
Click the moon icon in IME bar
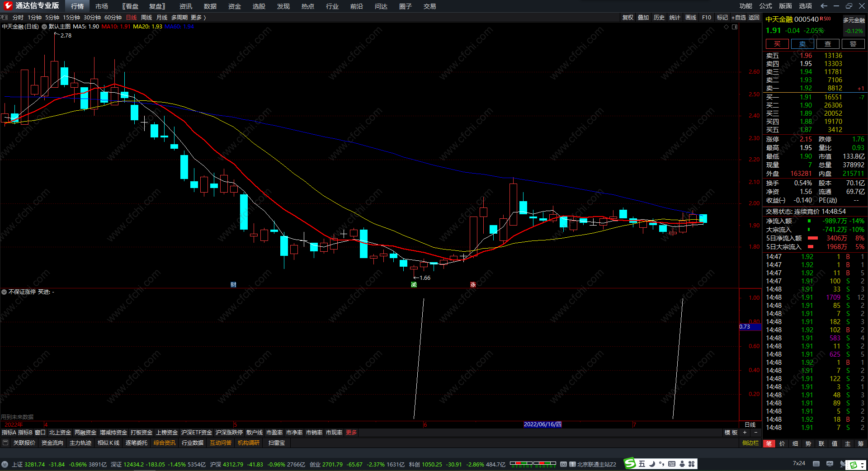tap(652, 464)
